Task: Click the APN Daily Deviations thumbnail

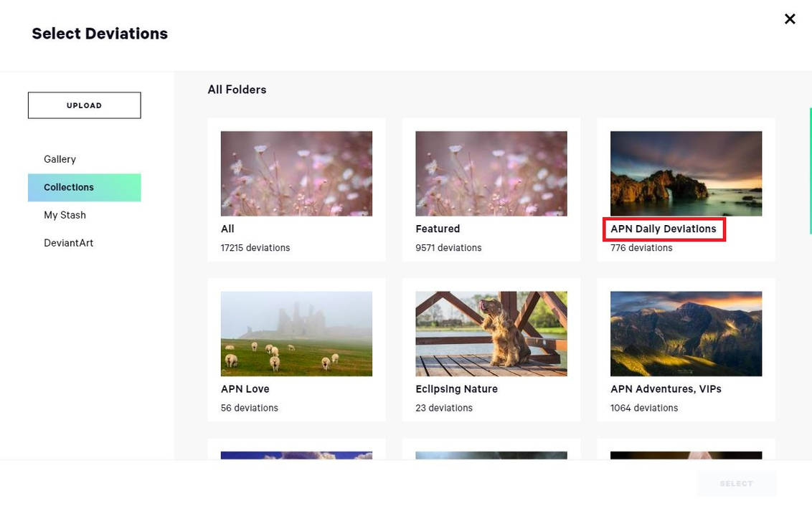Action: (x=686, y=173)
